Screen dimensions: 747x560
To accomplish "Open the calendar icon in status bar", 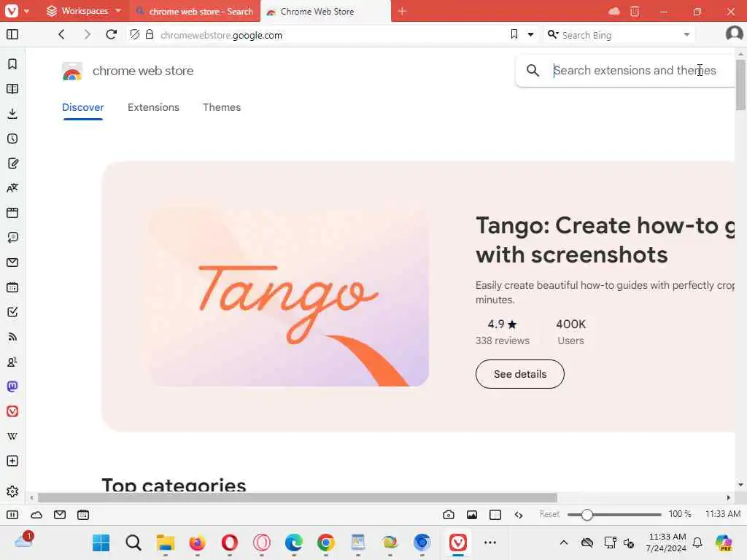I will point(83,515).
